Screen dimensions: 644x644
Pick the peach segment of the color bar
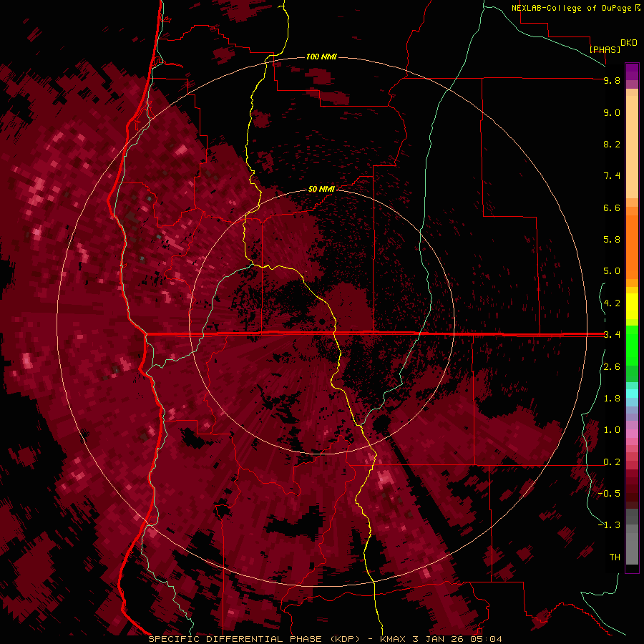632,147
